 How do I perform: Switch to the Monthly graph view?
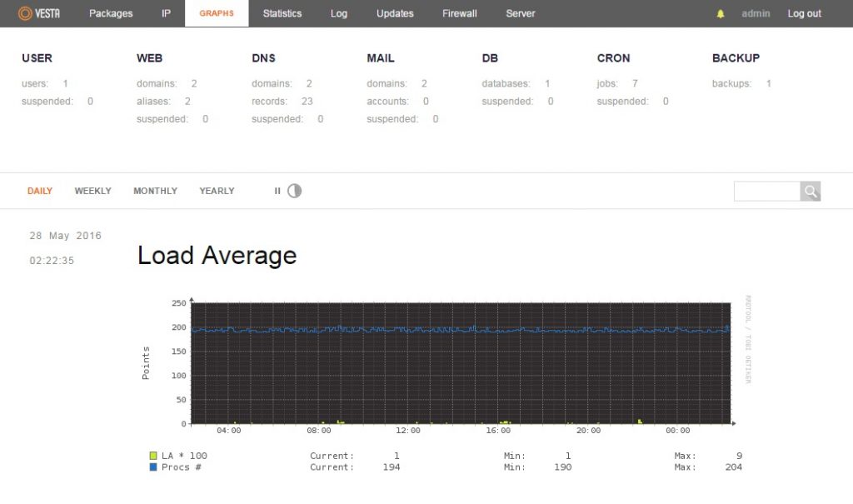(x=156, y=191)
